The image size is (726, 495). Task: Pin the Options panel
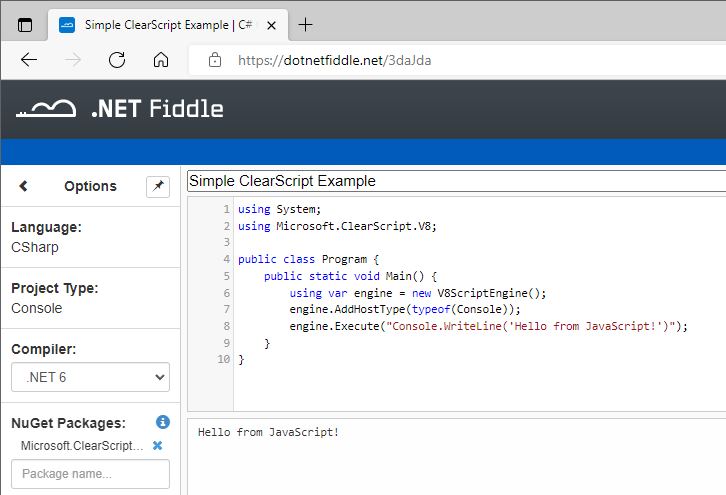point(158,187)
